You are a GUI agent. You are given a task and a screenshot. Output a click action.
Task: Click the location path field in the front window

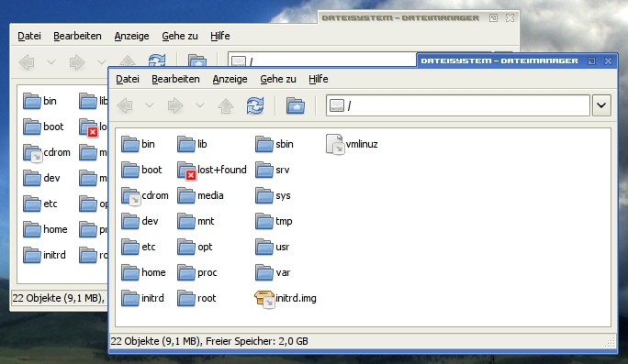tap(458, 105)
